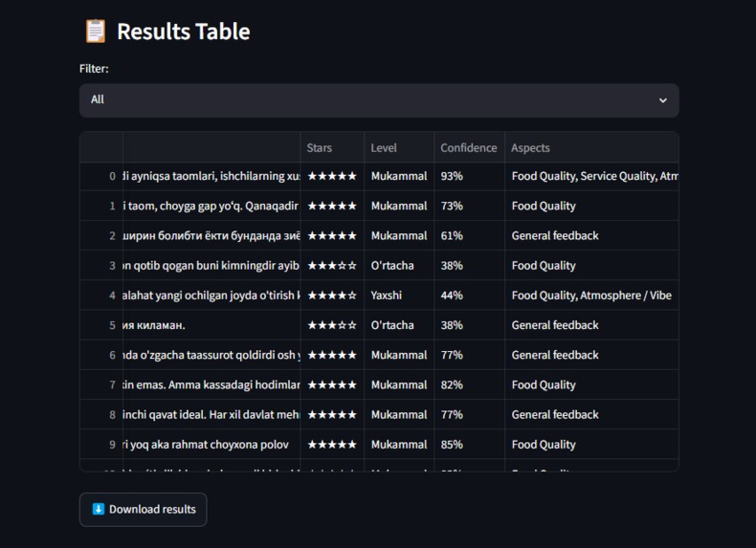Click the three-star rating in row 3
756x548 pixels.
[332, 266]
